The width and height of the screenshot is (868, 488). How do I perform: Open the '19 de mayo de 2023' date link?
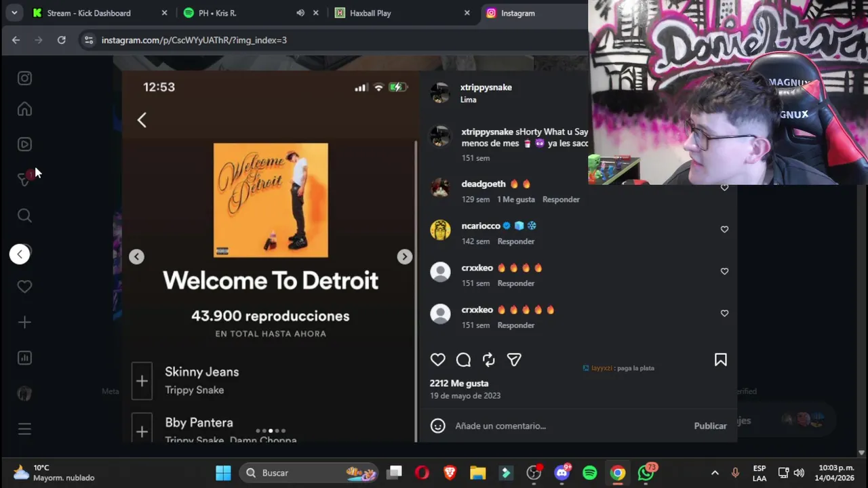click(465, 395)
